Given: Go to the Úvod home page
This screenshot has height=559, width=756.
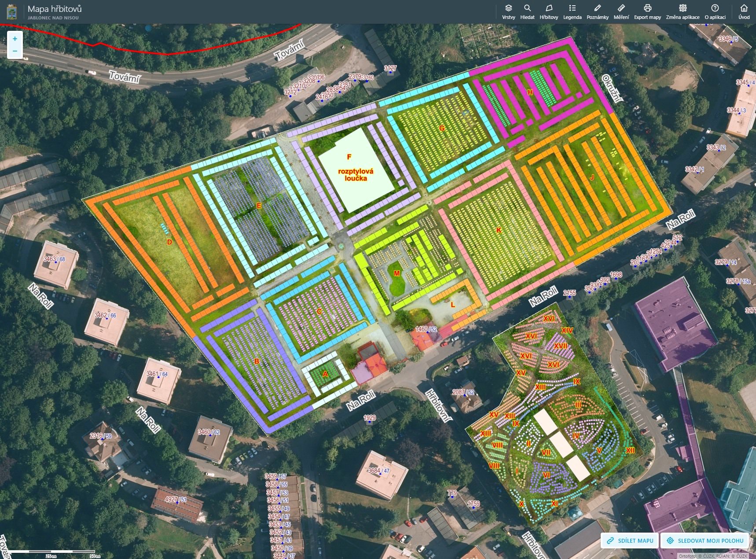Looking at the screenshot, I should (x=744, y=11).
